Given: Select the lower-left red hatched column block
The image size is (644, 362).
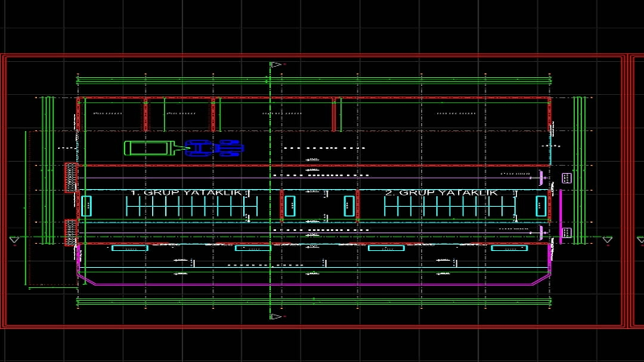Looking at the screenshot, I should pyautogui.click(x=71, y=232).
